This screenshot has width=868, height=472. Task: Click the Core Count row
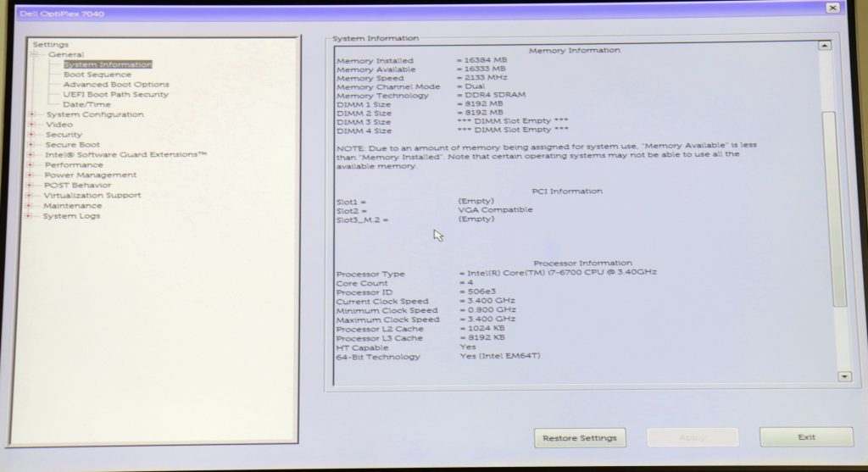[x=404, y=283]
